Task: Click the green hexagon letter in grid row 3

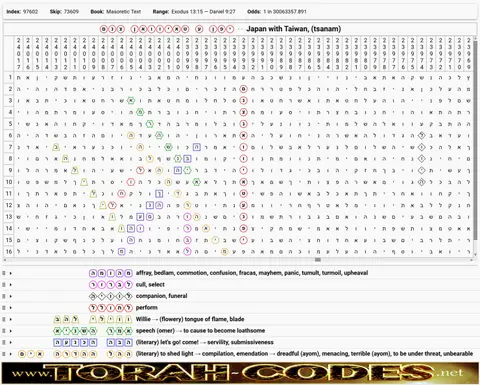Action: coord(131,101)
